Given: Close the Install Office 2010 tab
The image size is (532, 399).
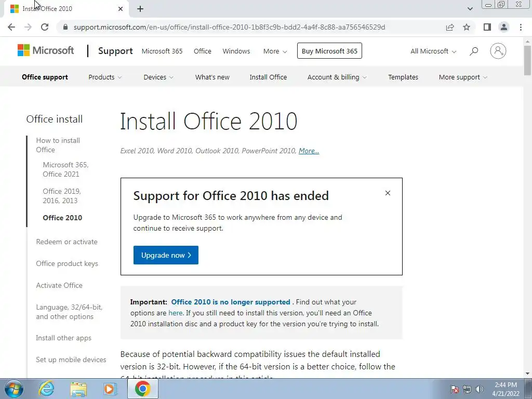Looking at the screenshot, I should pyautogui.click(x=121, y=9).
